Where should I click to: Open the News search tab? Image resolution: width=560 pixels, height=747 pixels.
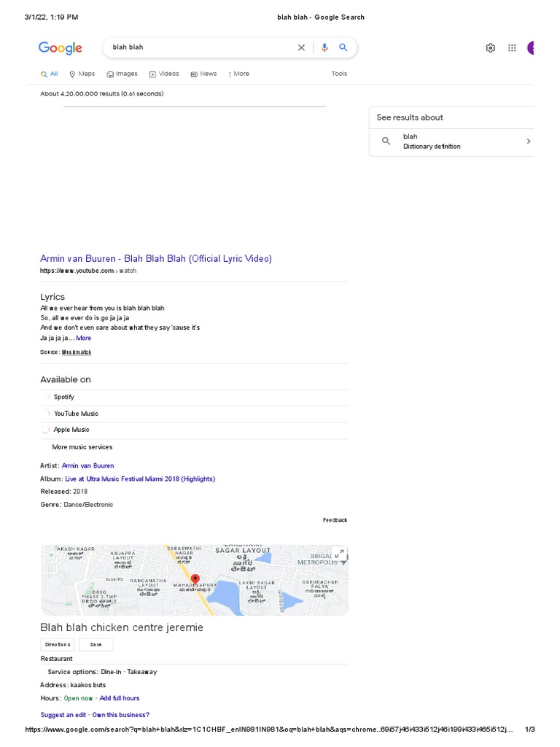204,74
